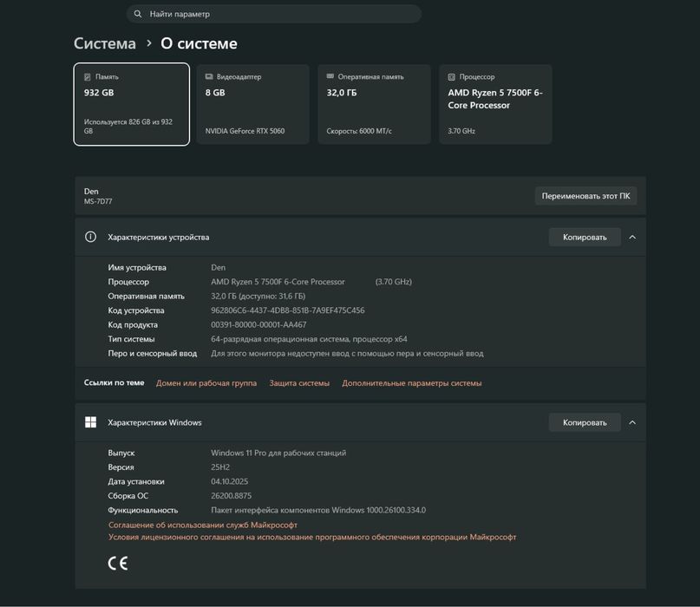700x607 pixels.
Task: Click "Windows 11 Pro для рабочих станций" edition text
Action: point(278,453)
